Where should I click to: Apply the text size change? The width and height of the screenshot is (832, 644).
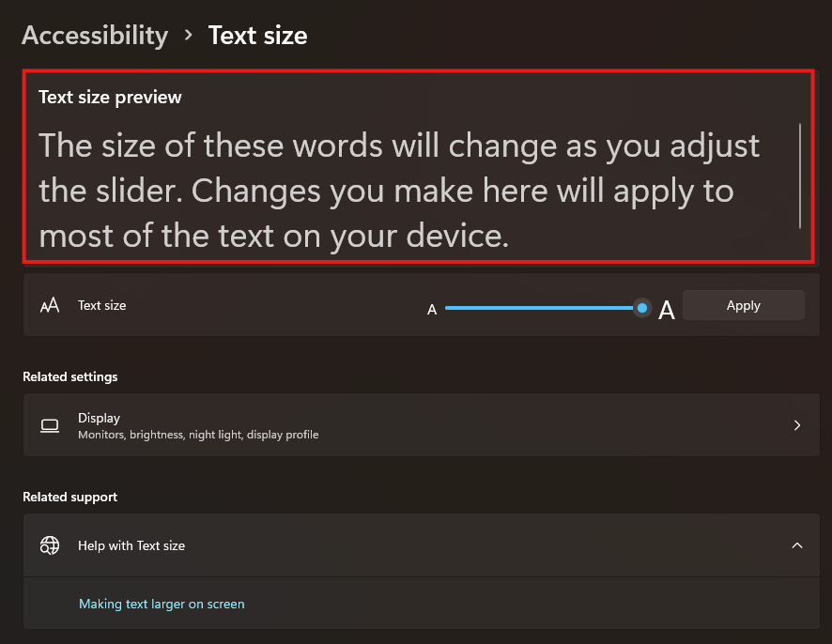(744, 305)
